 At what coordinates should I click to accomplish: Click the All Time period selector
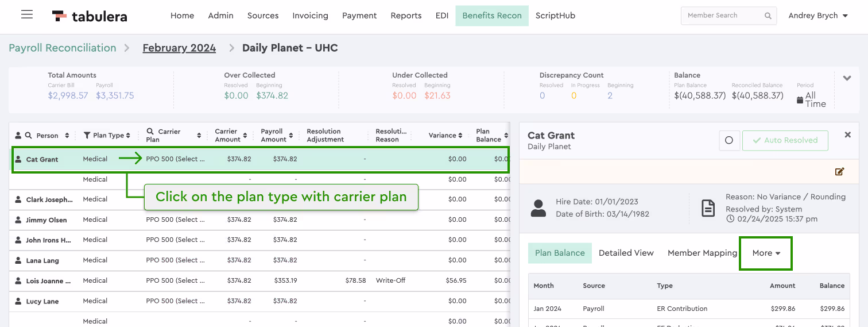(812, 99)
